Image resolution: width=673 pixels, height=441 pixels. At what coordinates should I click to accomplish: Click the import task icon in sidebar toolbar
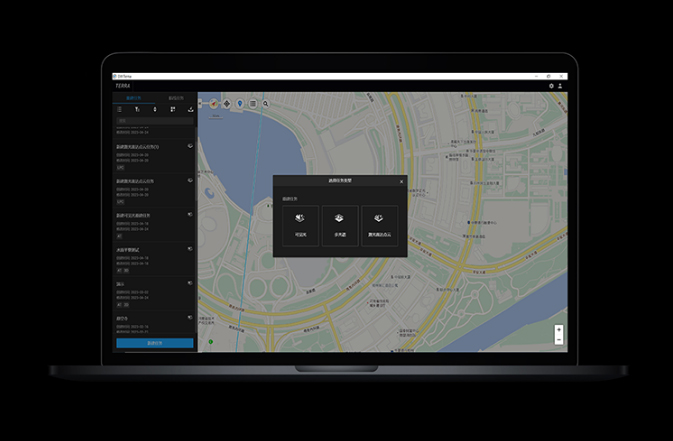(x=190, y=109)
